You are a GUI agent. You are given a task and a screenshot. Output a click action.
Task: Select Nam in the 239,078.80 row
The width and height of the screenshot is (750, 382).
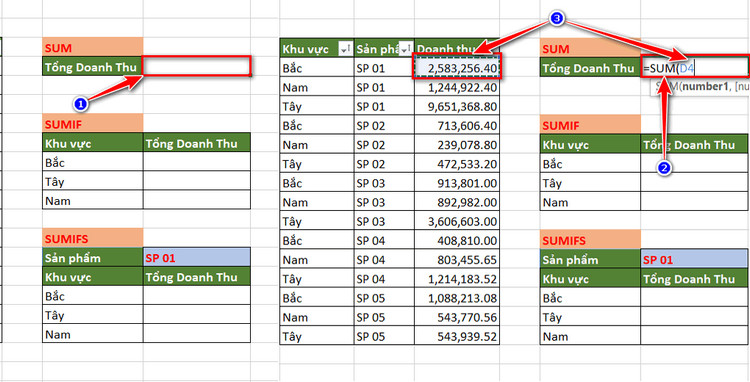(317, 145)
